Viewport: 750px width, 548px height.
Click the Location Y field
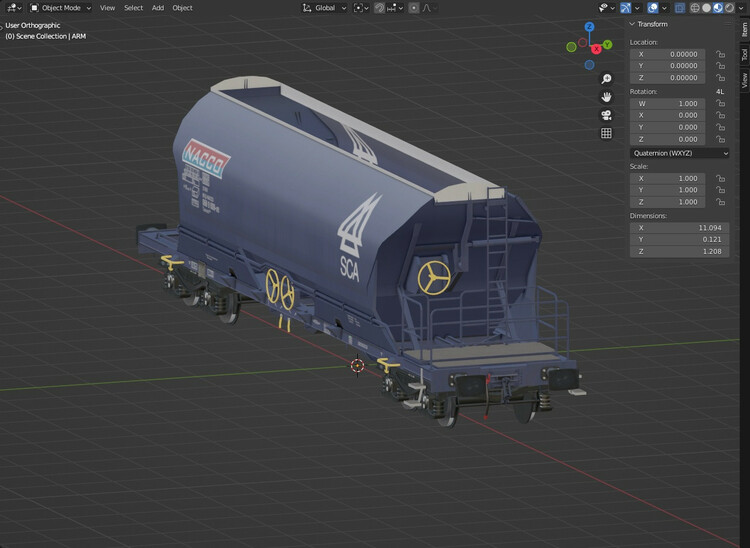pos(667,66)
